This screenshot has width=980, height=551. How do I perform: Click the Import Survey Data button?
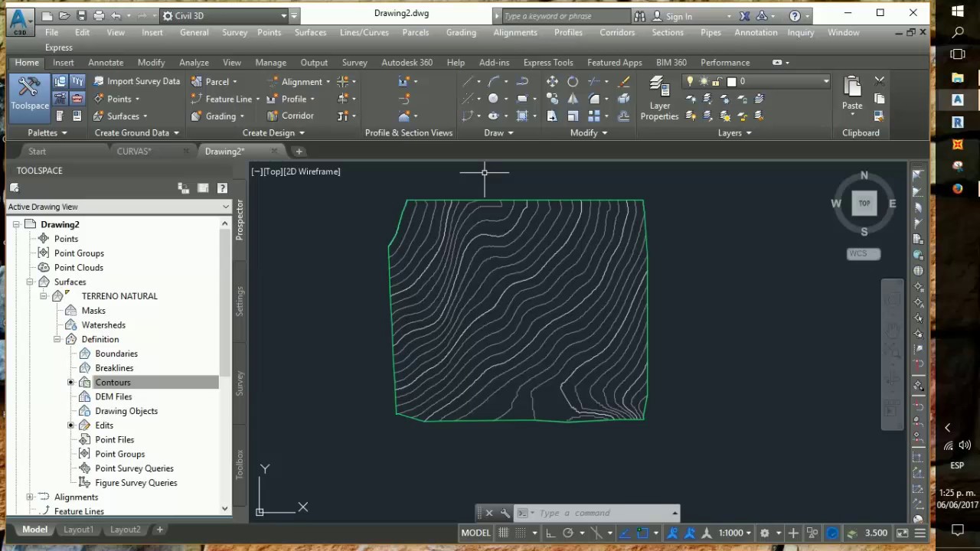click(136, 81)
